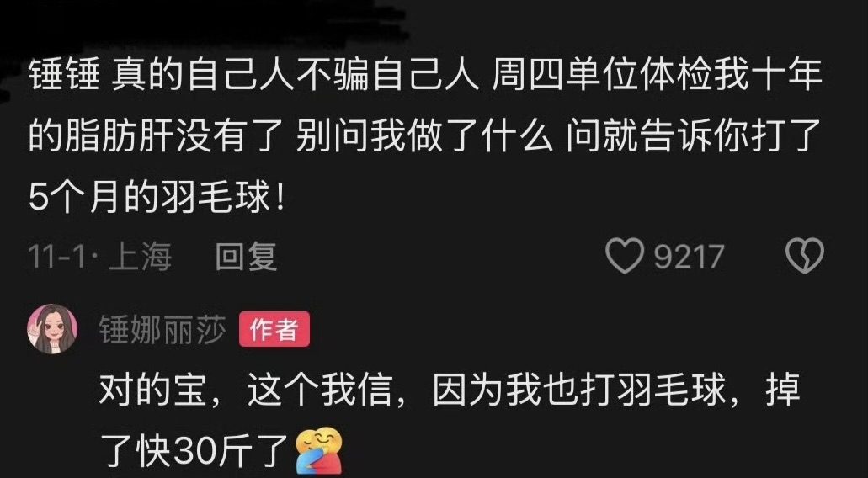
Task: Tap the phrase 因为我也打羽毛球
Action: point(579,392)
